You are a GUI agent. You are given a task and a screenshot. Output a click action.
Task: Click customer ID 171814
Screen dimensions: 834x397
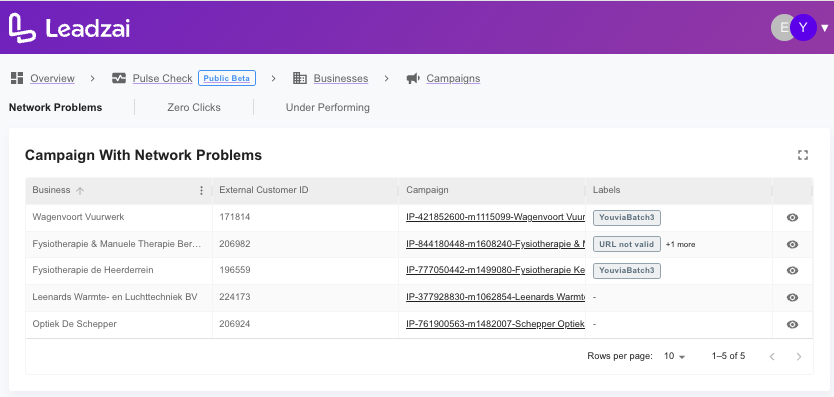click(x=235, y=217)
